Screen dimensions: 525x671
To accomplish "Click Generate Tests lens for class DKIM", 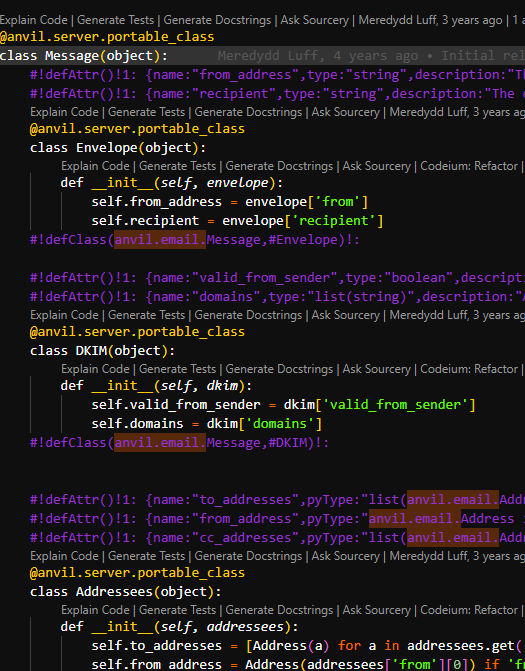I will 146,315.
